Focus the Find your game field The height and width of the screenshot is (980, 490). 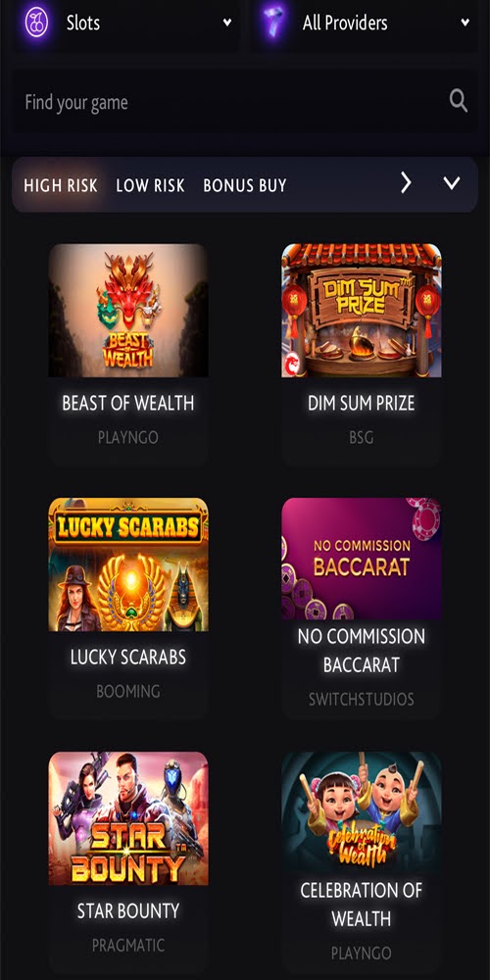click(x=245, y=102)
